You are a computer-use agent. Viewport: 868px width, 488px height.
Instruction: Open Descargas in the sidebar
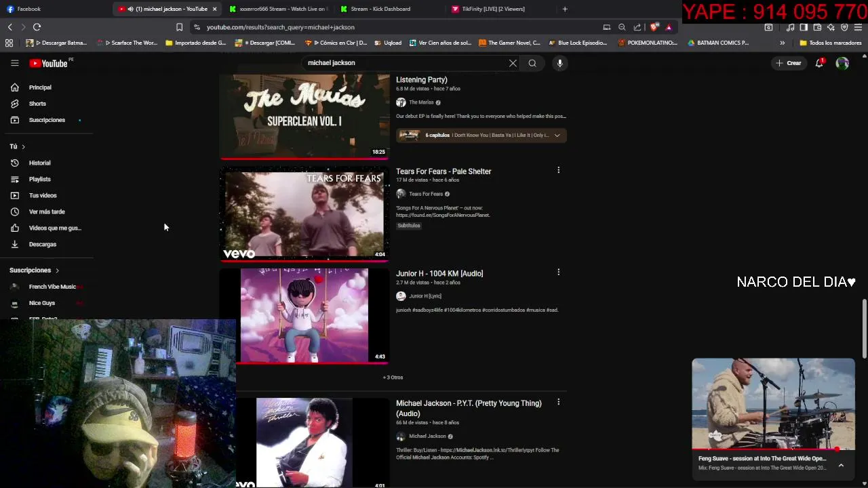coord(43,244)
